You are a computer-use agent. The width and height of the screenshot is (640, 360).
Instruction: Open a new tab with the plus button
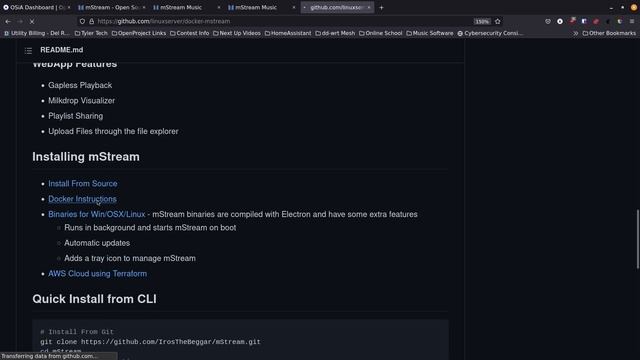point(381,7)
